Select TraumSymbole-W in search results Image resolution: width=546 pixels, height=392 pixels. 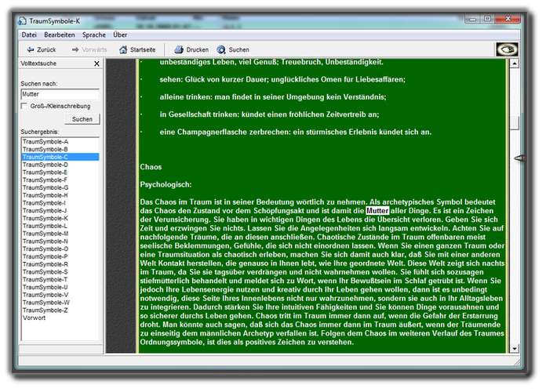46,303
